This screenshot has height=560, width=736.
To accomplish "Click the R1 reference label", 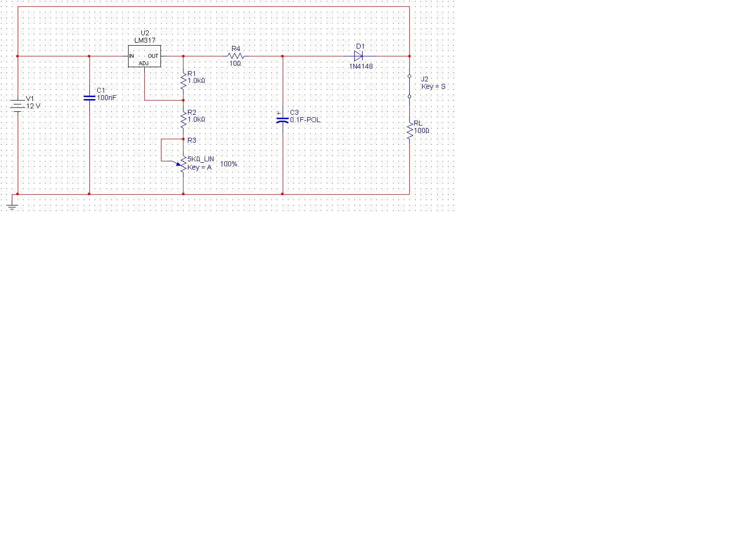I will point(192,74).
